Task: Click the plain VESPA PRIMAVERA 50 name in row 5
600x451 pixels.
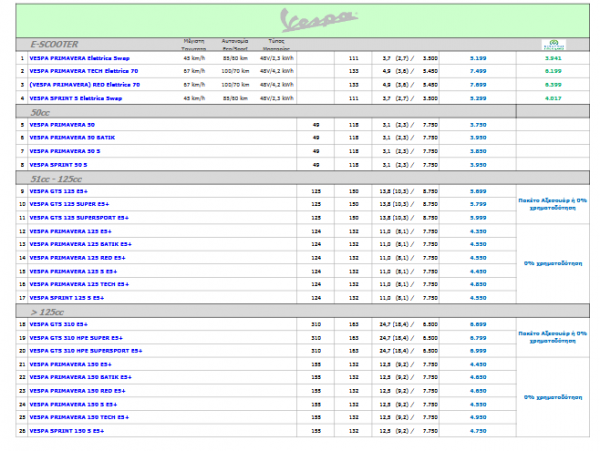Action: [x=62, y=125]
